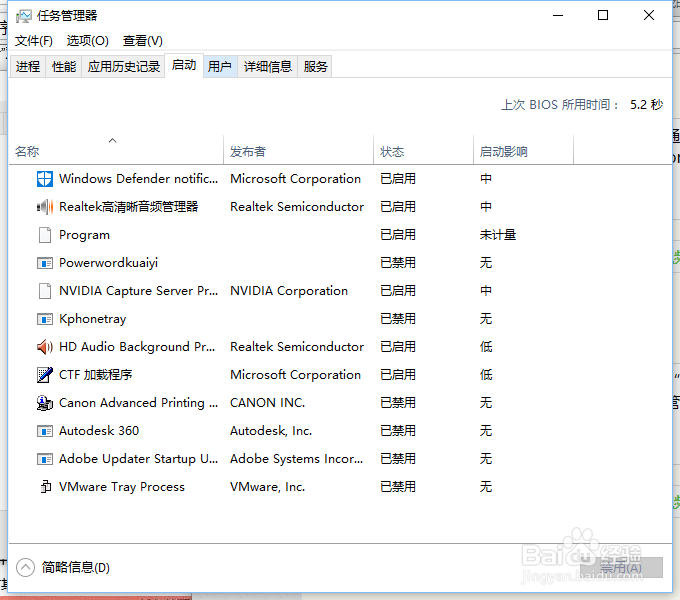Click the Powerwordkuaiyi window icon

(x=45, y=263)
